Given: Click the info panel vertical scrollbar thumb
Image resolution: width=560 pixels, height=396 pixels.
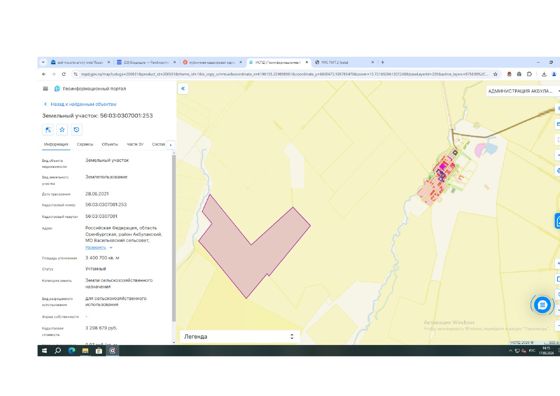Looking at the screenshot, I should tap(174, 237).
